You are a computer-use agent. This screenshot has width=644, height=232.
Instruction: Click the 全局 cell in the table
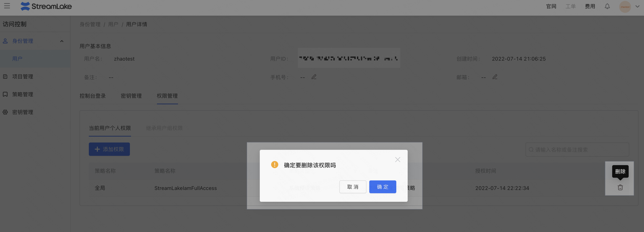tap(100, 188)
